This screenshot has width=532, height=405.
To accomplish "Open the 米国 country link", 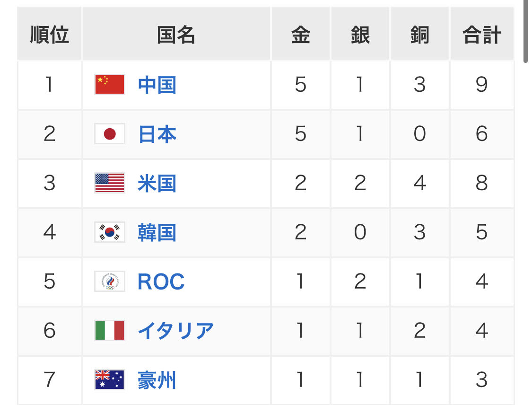I will [157, 184].
